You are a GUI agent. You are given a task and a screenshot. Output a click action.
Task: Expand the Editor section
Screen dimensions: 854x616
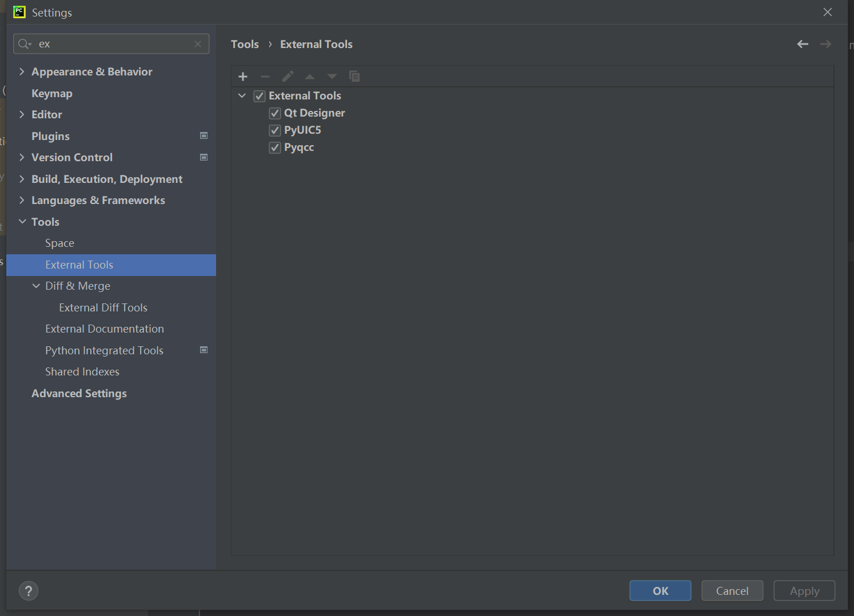(22, 114)
